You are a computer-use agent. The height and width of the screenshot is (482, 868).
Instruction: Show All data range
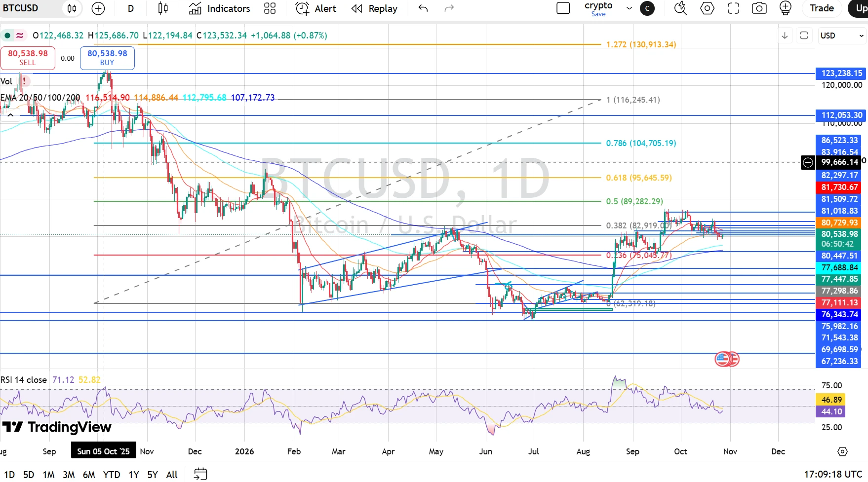(172, 475)
